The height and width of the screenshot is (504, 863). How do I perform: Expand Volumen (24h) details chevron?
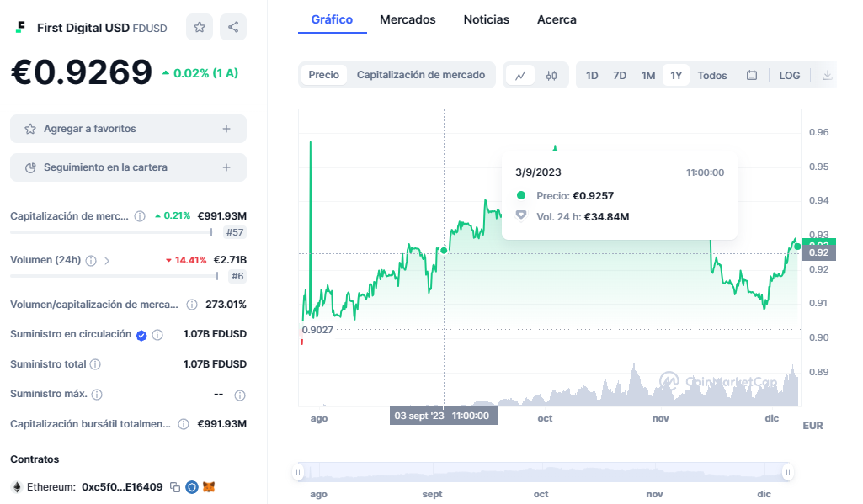click(x=107, y=261)
